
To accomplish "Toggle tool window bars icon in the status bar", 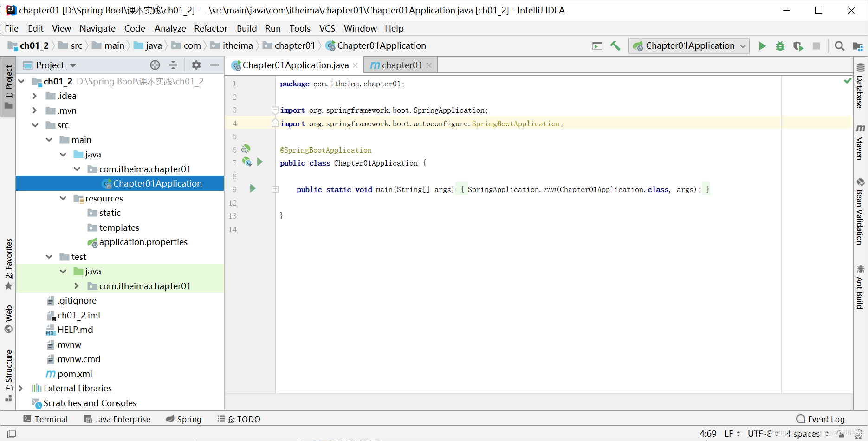I will point(12,434).
